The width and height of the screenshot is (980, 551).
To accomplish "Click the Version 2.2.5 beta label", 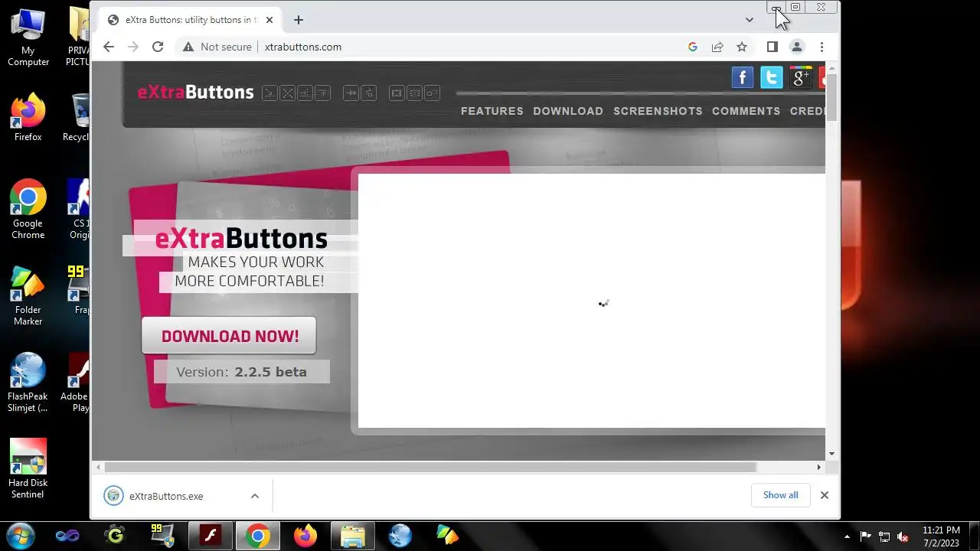I will pos(241,372).
